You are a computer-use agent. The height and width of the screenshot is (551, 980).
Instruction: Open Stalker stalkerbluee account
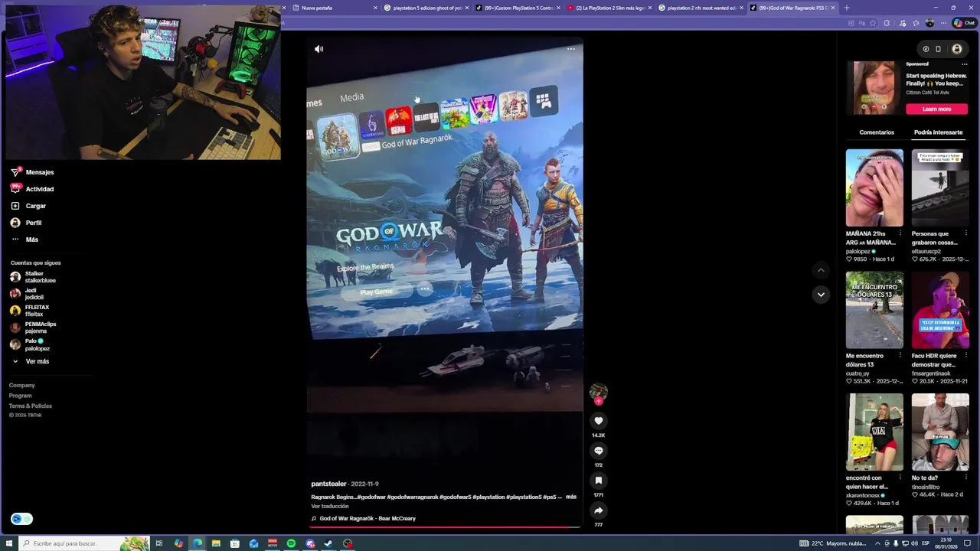click(x=33, y=277)
